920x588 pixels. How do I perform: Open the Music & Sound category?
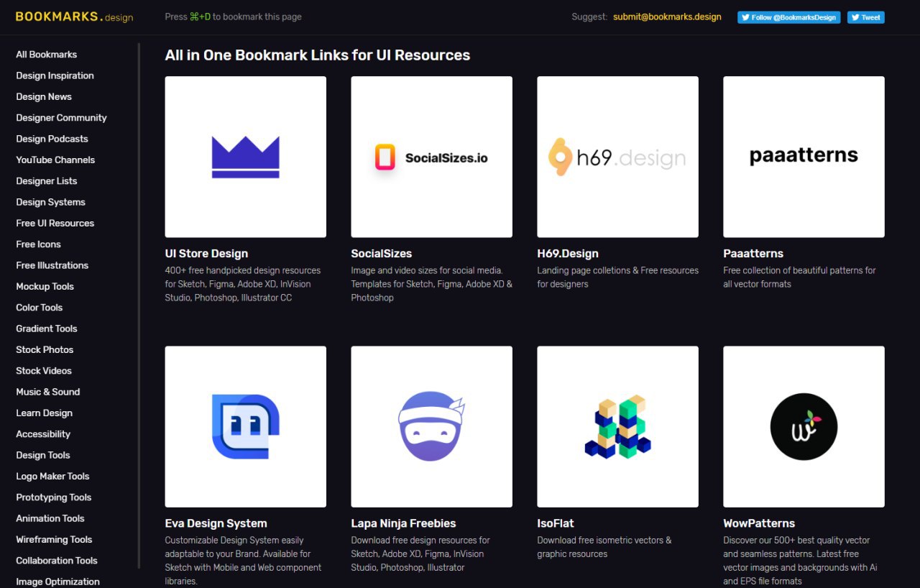47,392
